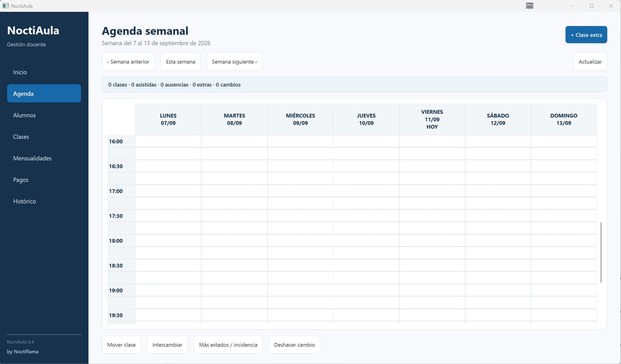Click the 16:00 time label
Viewport: 621px width, 364px height.
point(116,141)
